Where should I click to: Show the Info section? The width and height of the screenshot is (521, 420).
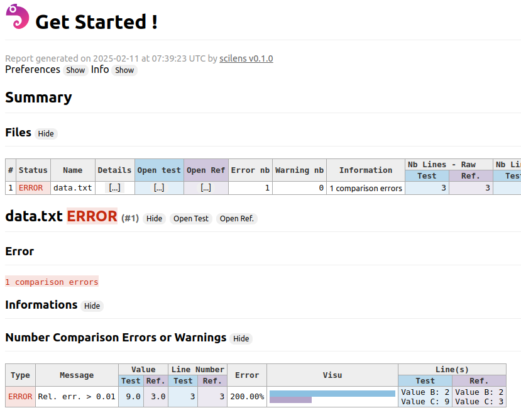pos(124,70)
